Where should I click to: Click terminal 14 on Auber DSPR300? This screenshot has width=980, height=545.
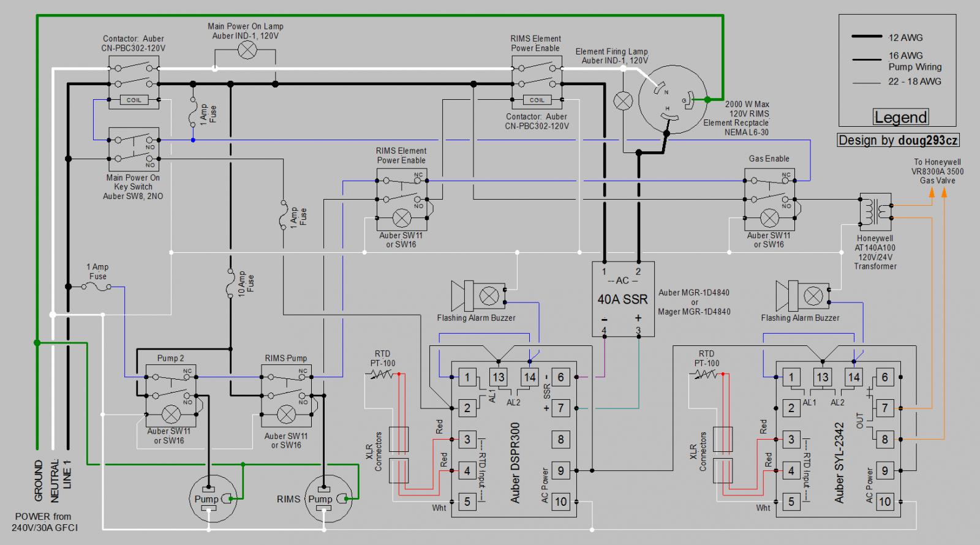click(530, 377)
